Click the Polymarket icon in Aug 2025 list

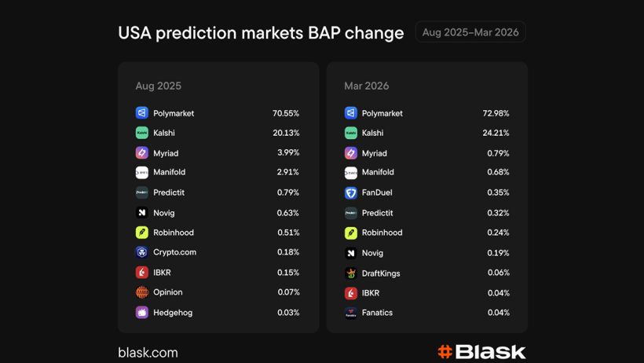142,113
